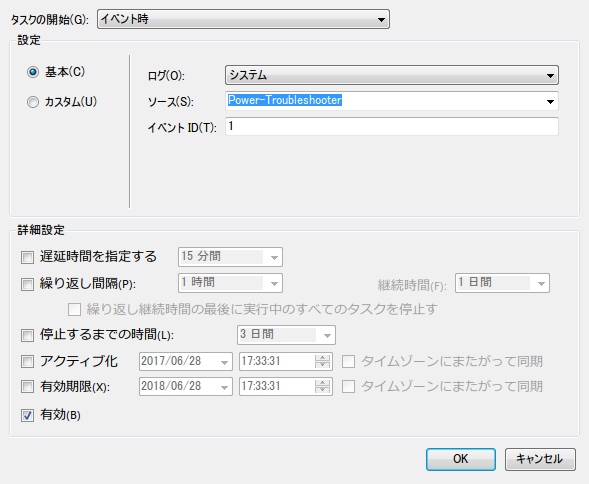Image resolution: width=589 pixels, height=484 pixels.
Task: Open the 継続時間 1 日間 dropdown
Action: (502, 283)
